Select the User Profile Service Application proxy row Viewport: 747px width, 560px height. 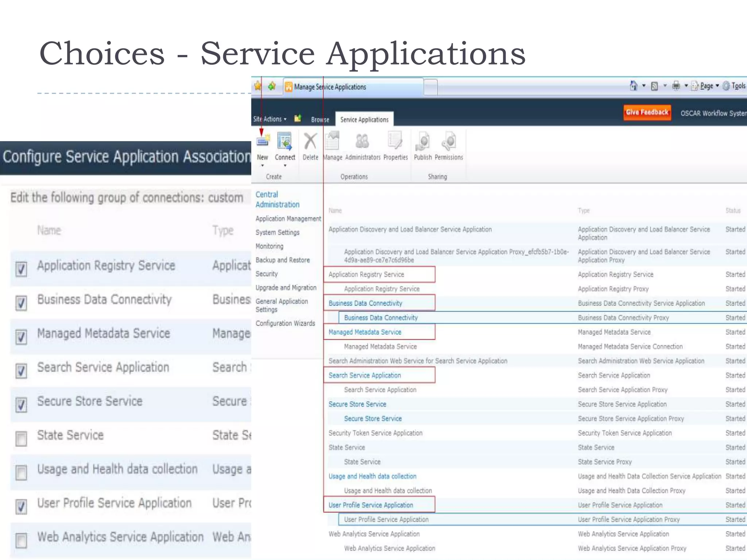coord(543,520)
